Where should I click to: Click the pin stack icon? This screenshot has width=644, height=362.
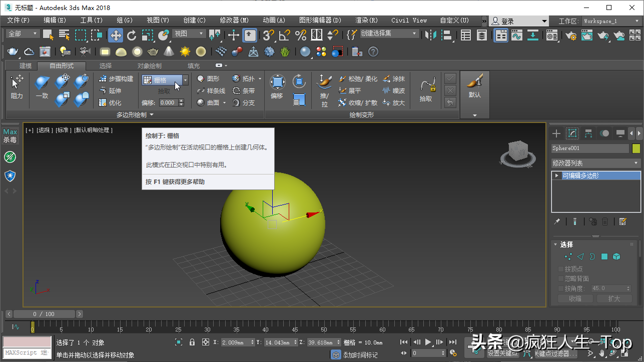pos(557,221)
